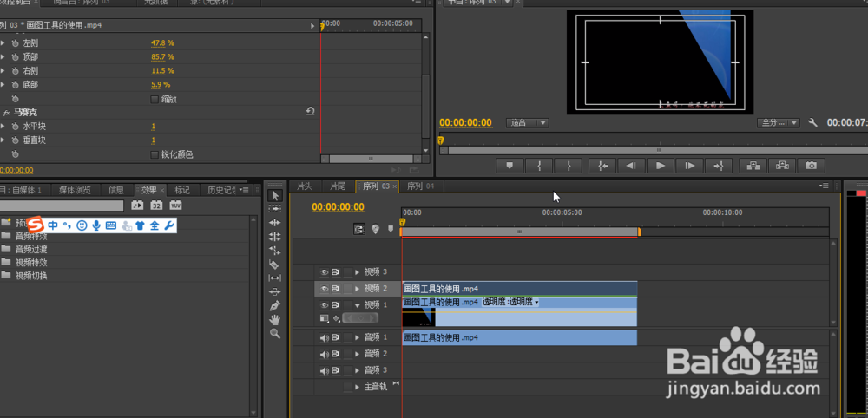Select the Slide tool
Viewport: 868px width, 418px height.
275,291
